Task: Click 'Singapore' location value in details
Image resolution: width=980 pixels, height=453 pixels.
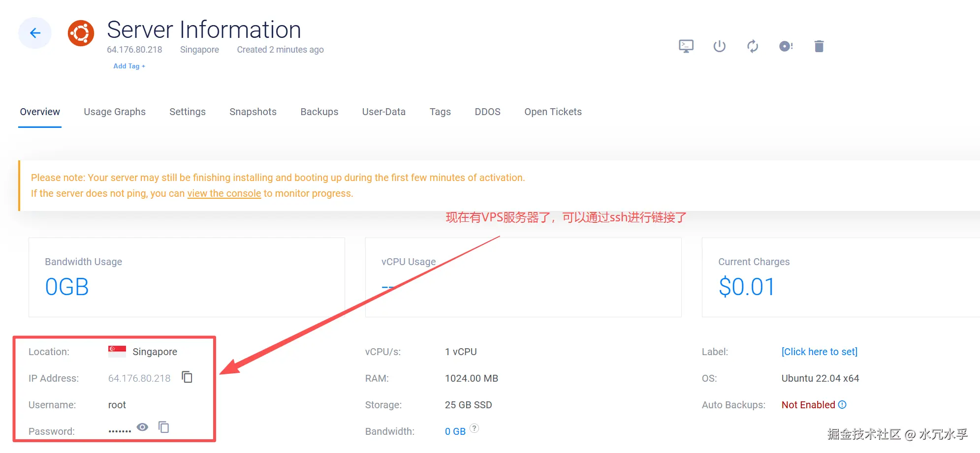Action: point(155,352)
